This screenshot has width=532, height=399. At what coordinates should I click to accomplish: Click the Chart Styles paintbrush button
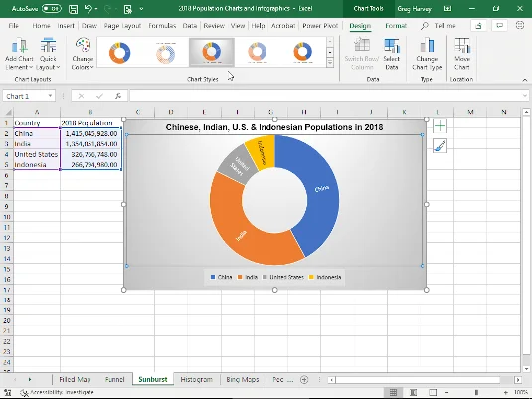pos(440,146)
